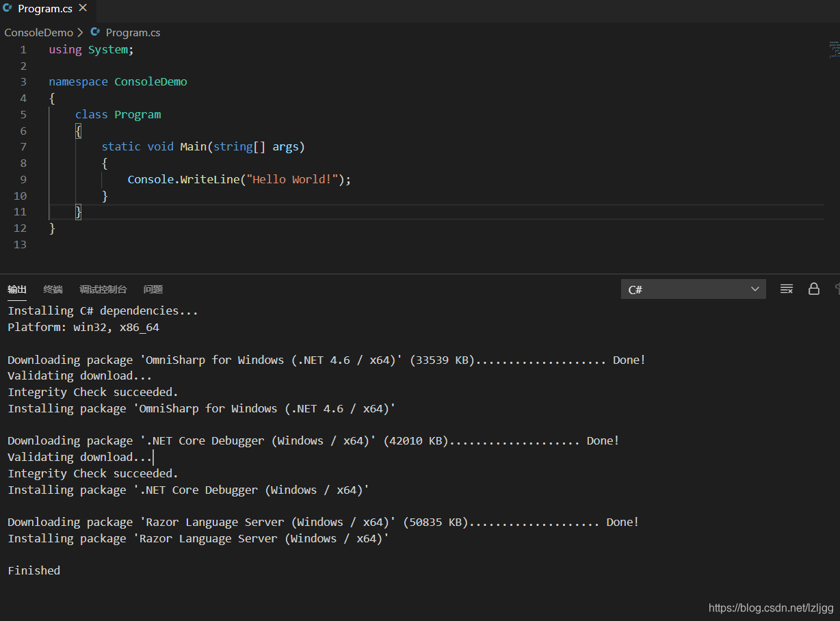Show the 问题 panel tab
840x621 pixels.
[153, 289]
